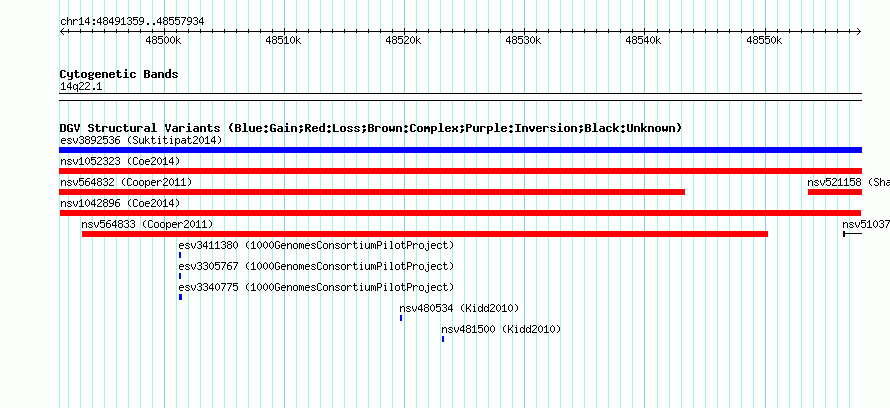Open the nsv1042896 (Coe2014) label
The width and height of the screenshot is (890, 408).
[120, 203]
